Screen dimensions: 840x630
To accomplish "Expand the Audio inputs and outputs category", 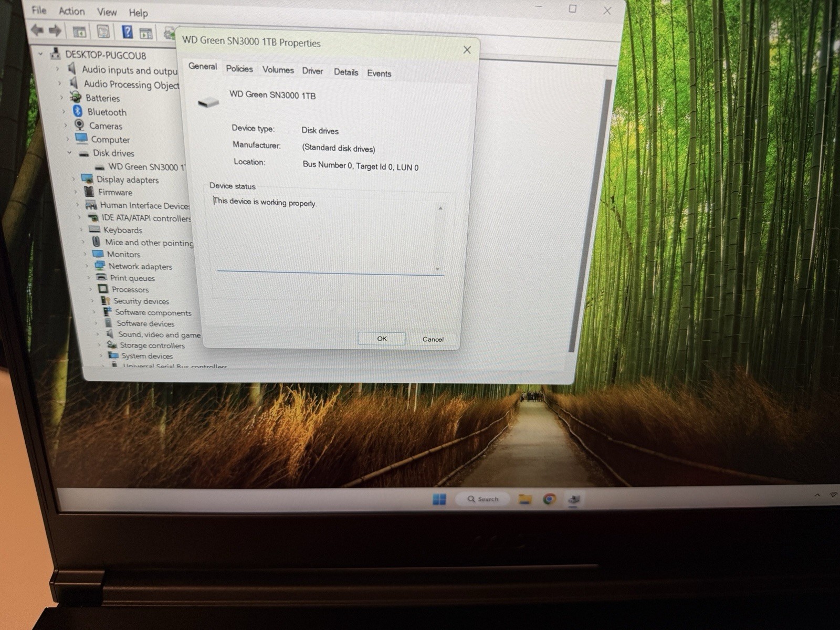I will click(58, 68).
